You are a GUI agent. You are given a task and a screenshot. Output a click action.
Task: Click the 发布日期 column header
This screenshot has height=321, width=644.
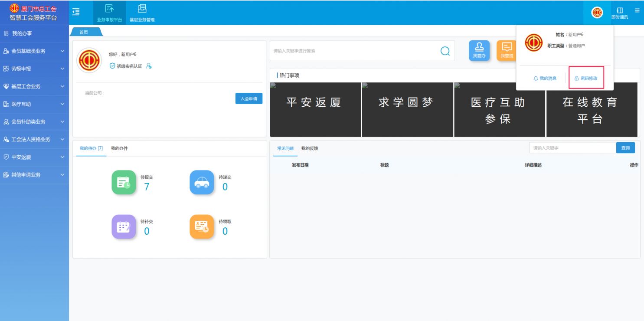[300, 165]
